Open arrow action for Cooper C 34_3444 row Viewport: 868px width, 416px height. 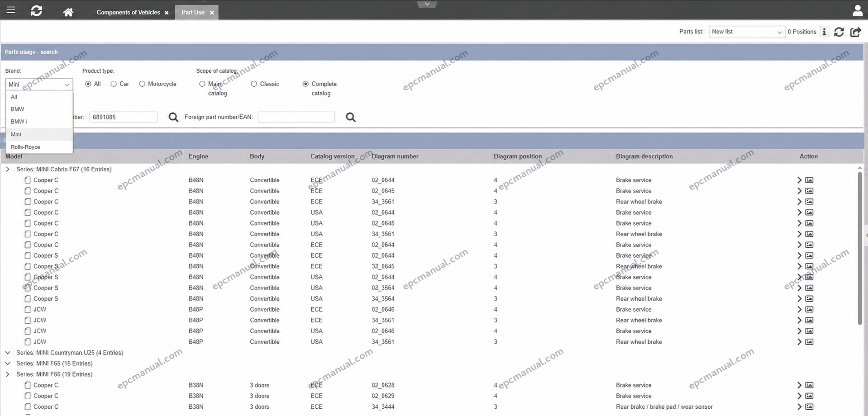799,407
